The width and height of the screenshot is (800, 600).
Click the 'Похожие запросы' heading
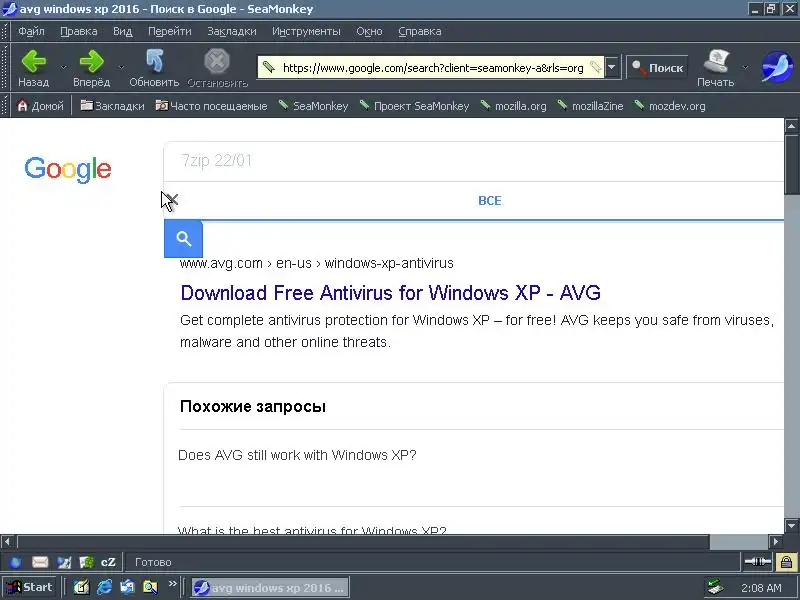pos(253,407)
